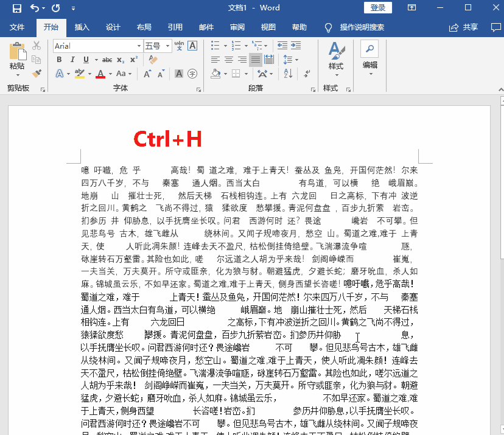Toggle underline on selected text

[85, 60]
